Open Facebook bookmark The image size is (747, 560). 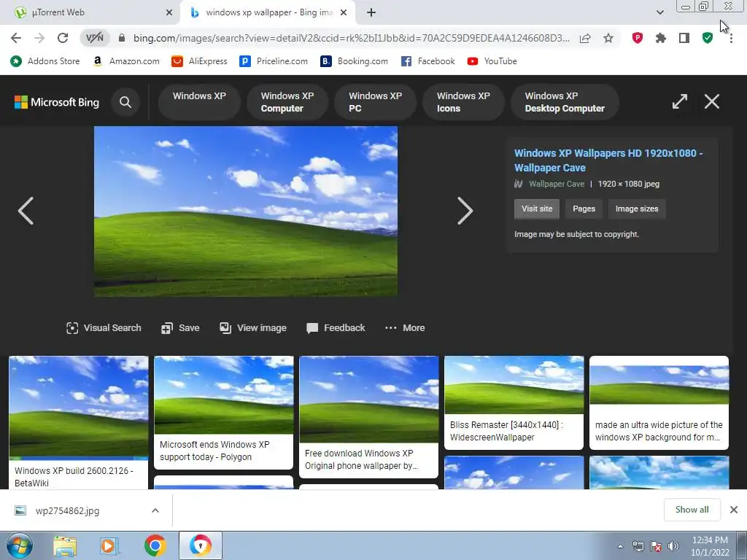pos(427,61)
